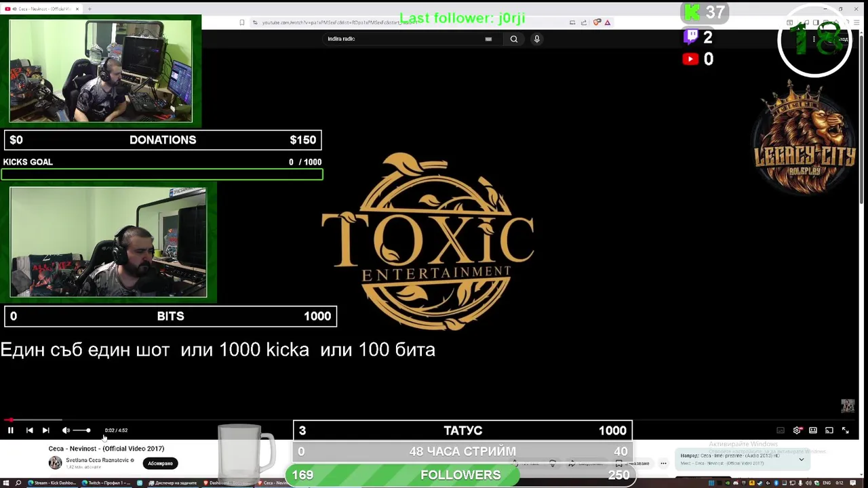Screen dimensions: 868x488
Task: Click the 'Абониране' subscribed button
Action: [161, 464]
